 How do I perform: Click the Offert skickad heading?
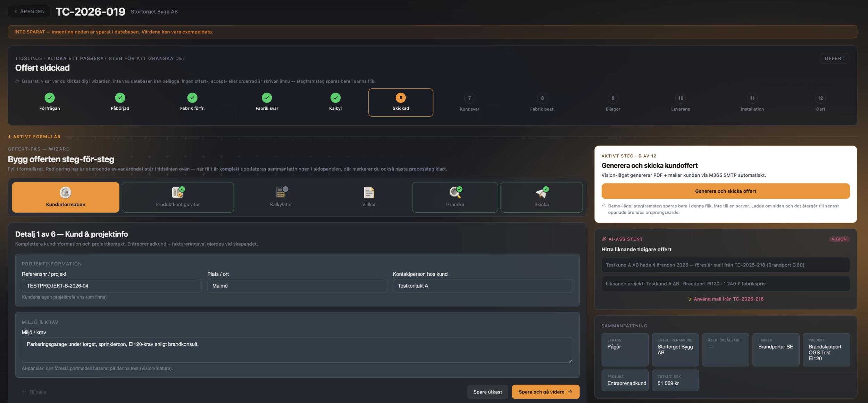coord(42,68)
